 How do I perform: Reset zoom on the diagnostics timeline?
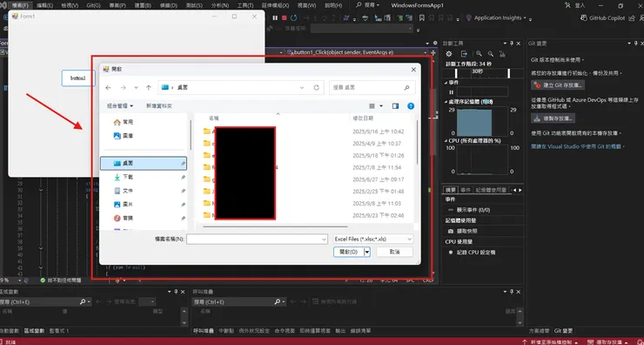[502, 53]
